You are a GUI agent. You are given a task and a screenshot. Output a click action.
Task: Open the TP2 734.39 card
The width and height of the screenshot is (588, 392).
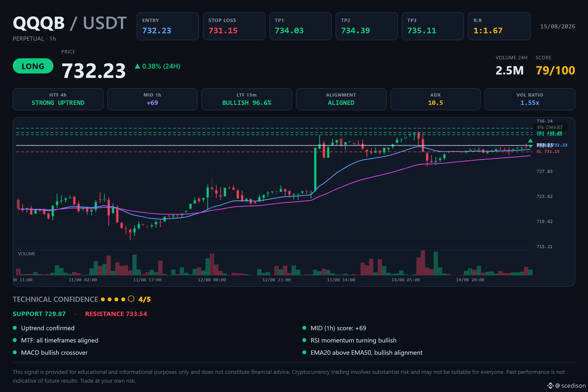tap(367, 26)
